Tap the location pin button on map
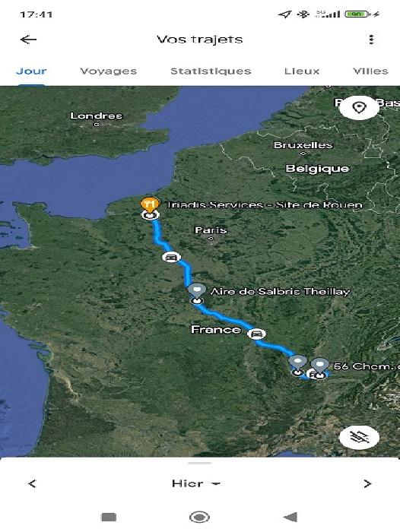Viewport: 400px width, 532px height. 359,108
